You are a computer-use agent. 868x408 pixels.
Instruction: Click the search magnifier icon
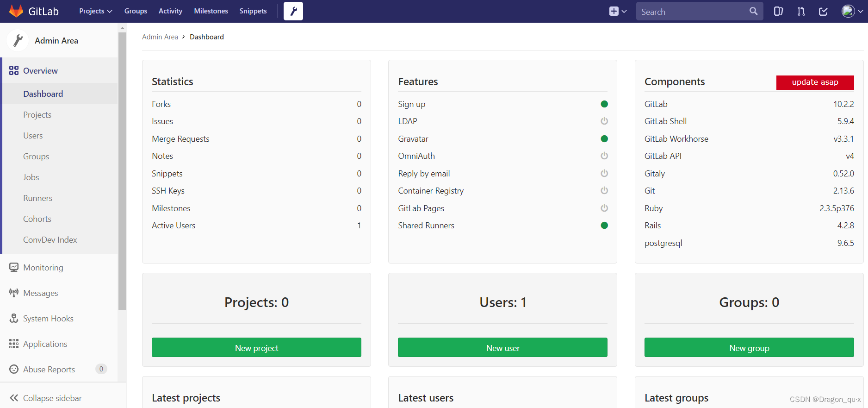[x=754, y=11]
